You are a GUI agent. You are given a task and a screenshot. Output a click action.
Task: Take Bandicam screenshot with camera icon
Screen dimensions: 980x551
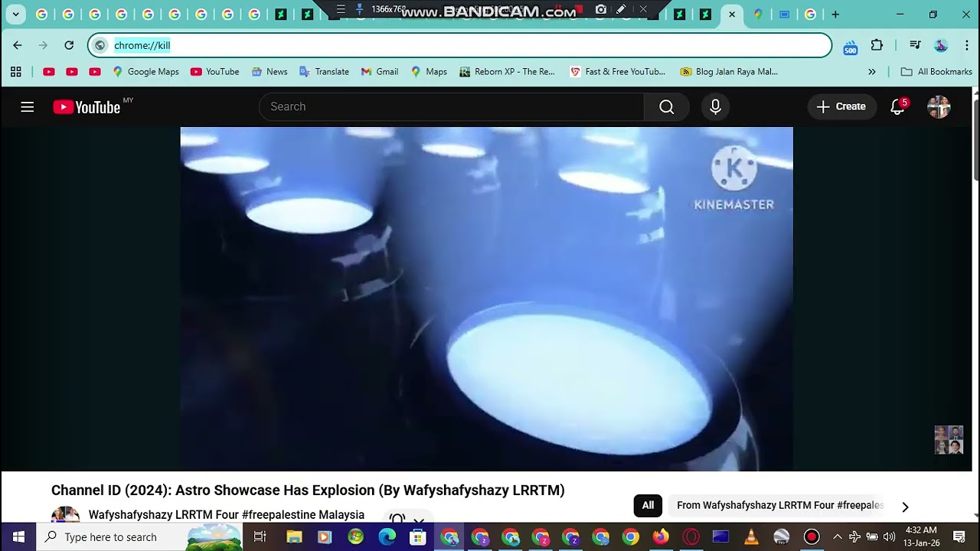(x=601, y=9)
